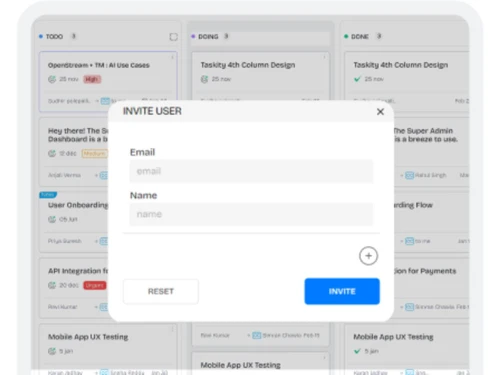Click mail icon on DONE onboarding Flow card
Screen dimensions: 500x375
point(409,241)
